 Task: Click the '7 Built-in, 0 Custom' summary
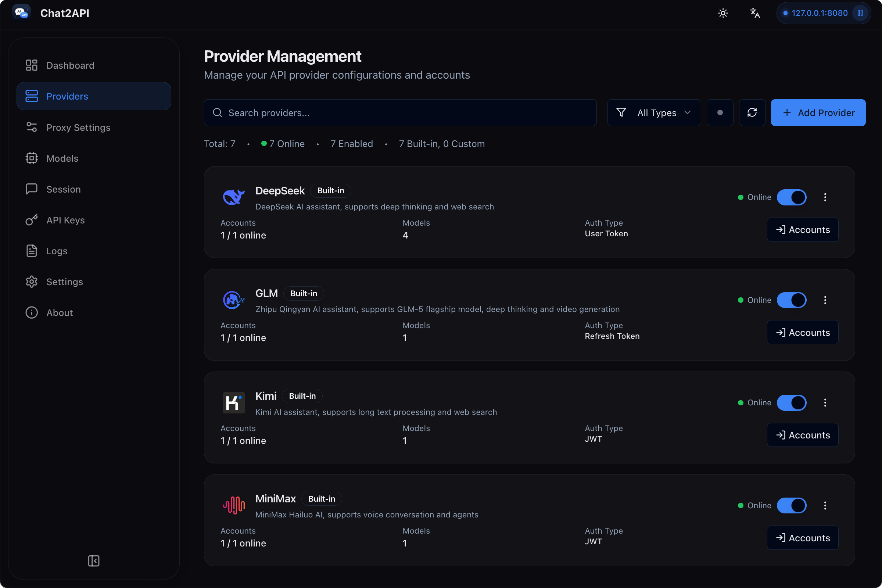point(442,144)
